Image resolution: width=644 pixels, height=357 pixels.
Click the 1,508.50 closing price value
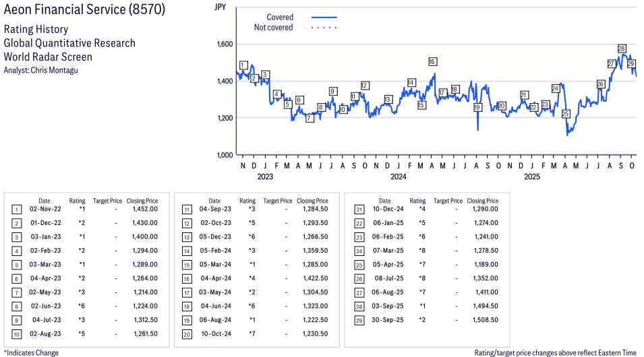click(483, 319)
